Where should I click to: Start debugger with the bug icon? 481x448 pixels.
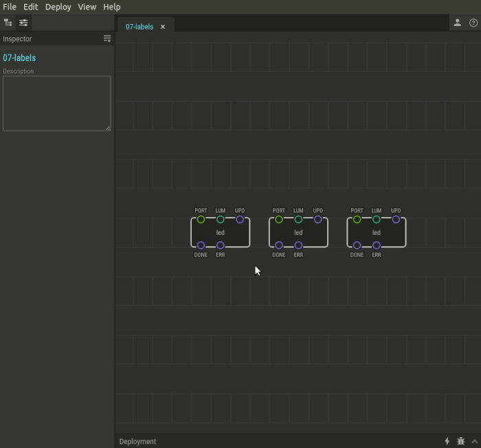click(460, 441)
